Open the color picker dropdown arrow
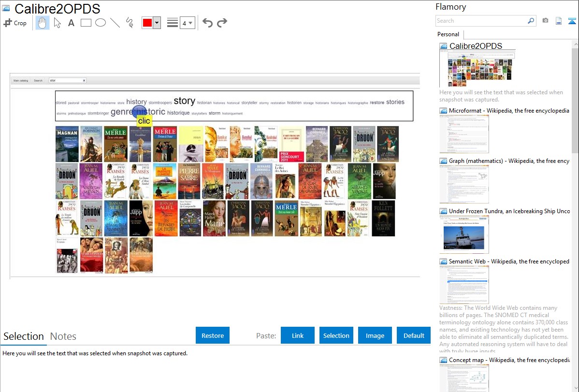 (157, 23)
